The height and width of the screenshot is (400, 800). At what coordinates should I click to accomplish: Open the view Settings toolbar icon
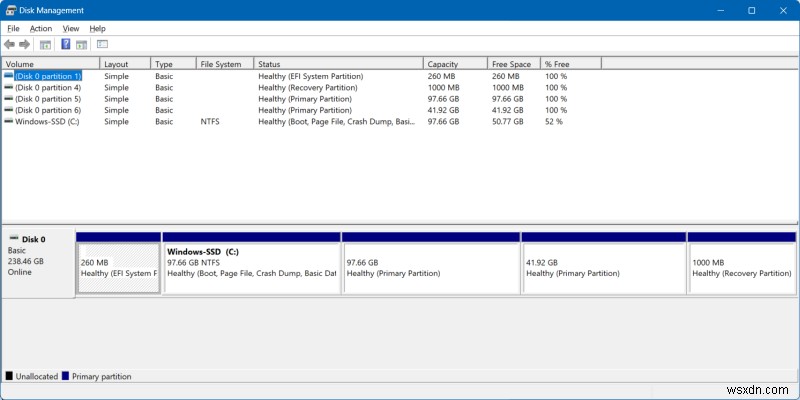pyautogui.click(x=102, y=44)
